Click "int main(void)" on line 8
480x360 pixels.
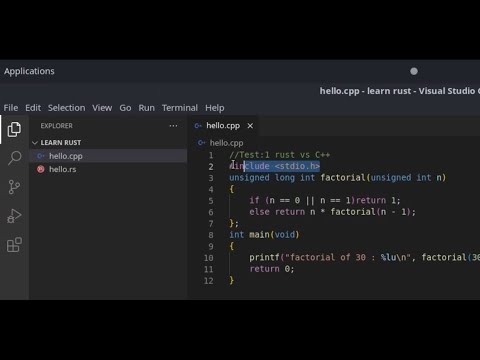tap(264, 235)
